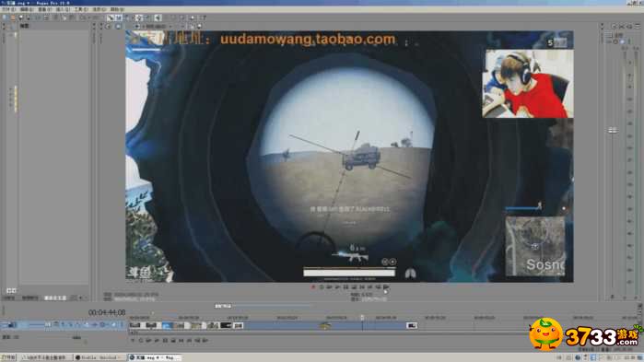Click the Windows Start button in the taskbar
This screenshot has height=362, width=644.
[8, 357]
